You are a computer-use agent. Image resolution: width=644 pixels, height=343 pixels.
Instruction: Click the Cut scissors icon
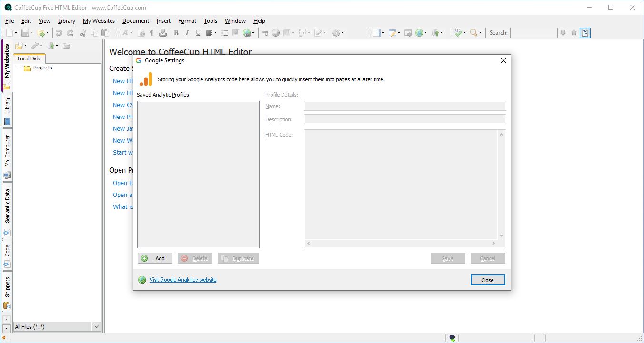tap(83, 33)
